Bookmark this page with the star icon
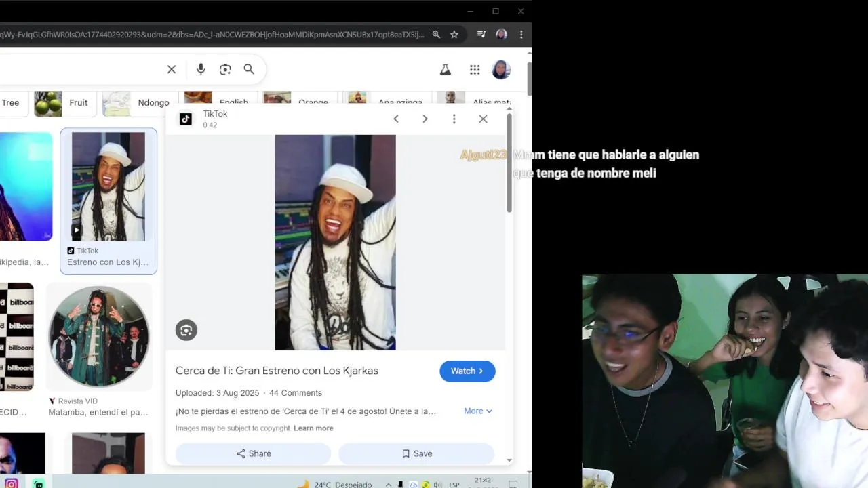Screen dimensions: 868x488 [x=454, y=35]
